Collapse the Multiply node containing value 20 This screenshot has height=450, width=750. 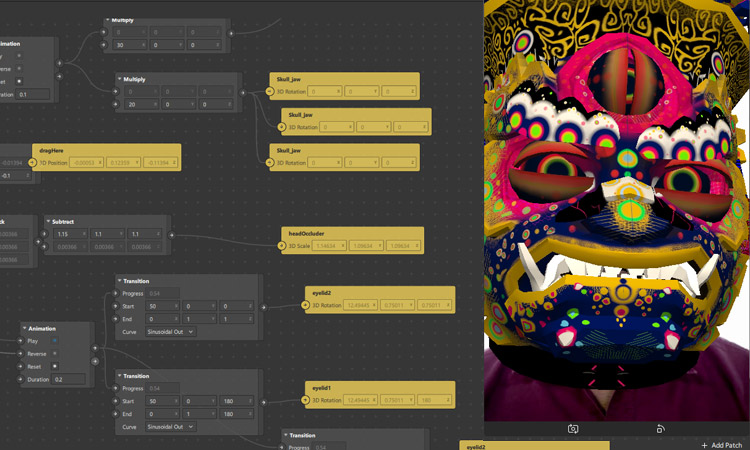point(120,79)
